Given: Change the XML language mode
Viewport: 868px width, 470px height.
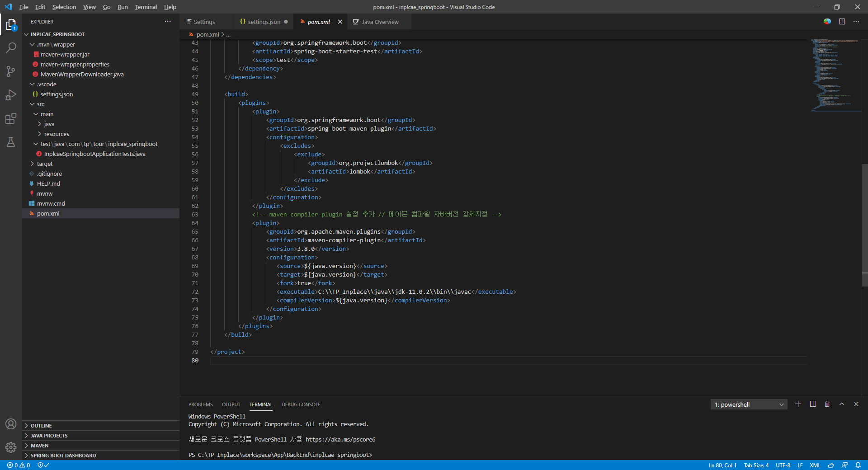Looking at the screenshot, I should click(815, 465).
